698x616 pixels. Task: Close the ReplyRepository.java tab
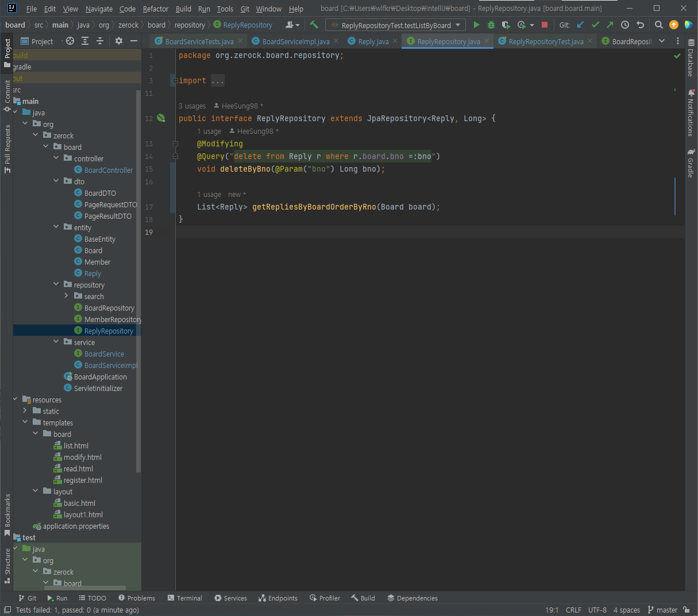(487, 41)
